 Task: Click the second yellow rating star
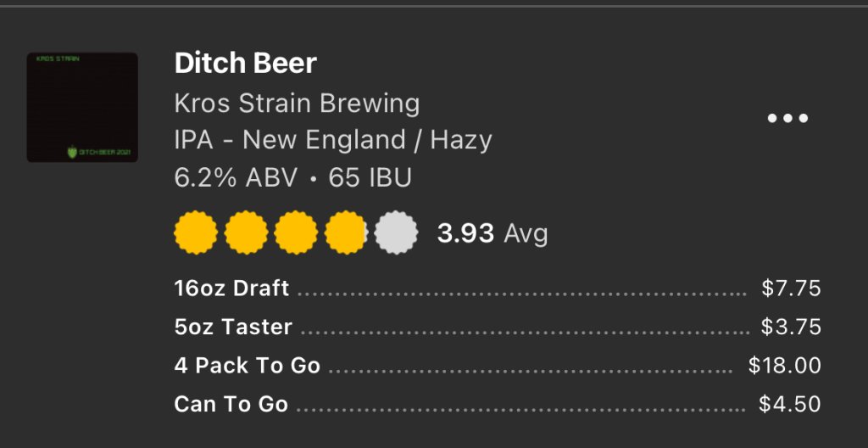[246, 232]
